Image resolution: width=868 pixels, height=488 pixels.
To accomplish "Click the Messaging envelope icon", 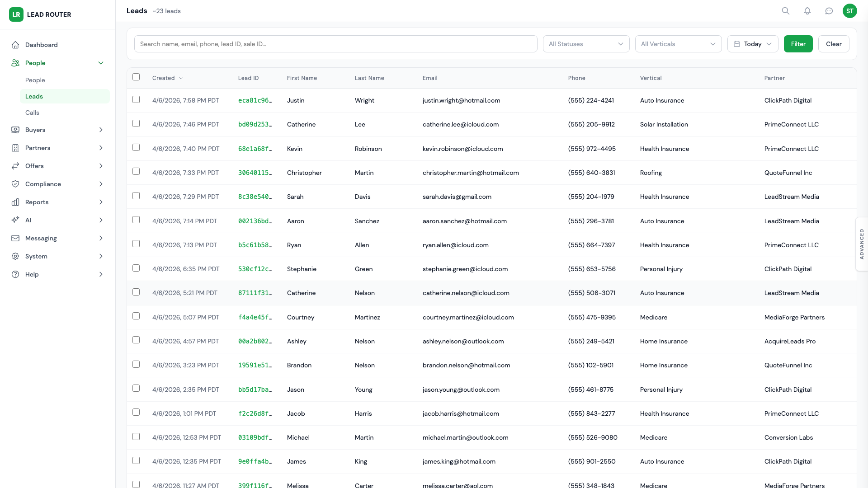I will (15, 238).
